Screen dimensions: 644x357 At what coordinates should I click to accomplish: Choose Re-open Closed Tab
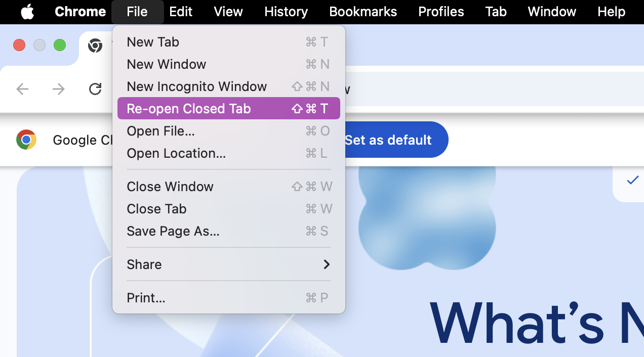click(x=188, y=108)
